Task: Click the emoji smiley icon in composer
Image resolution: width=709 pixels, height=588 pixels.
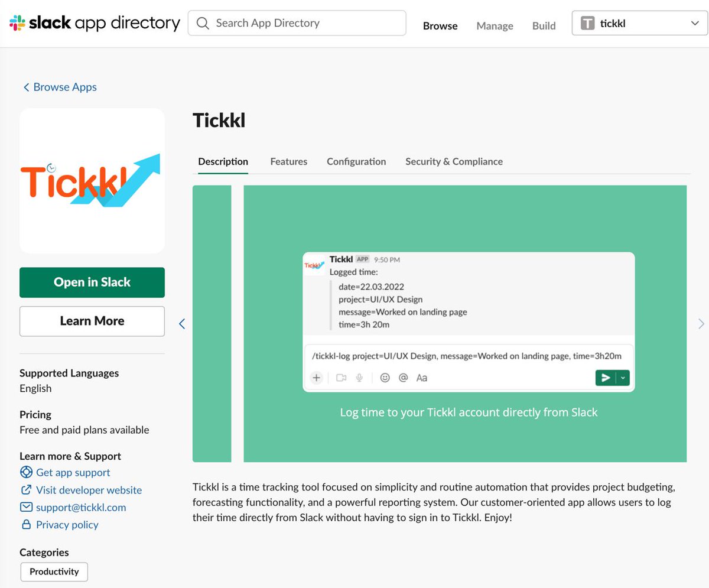Action: (385, 378)
